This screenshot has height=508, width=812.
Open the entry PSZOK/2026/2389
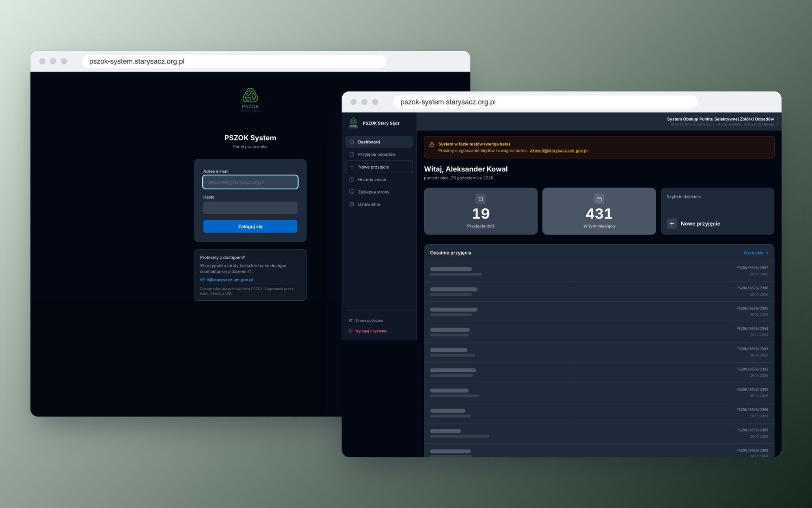tap(599, 433)
